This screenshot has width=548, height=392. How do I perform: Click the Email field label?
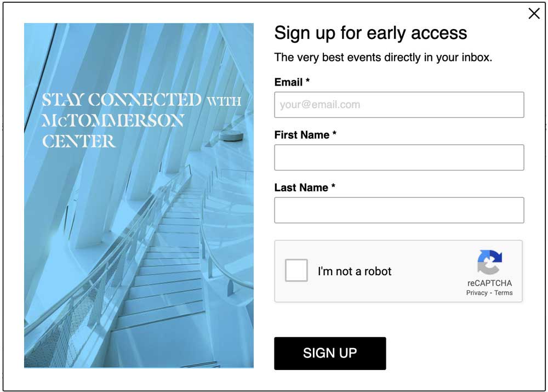[x=288, y=82]
